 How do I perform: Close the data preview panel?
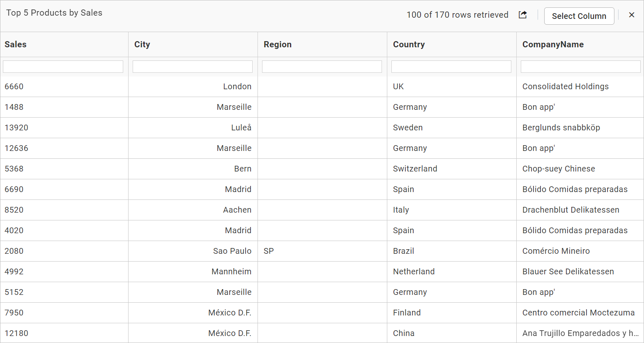(x=632, y=15)
